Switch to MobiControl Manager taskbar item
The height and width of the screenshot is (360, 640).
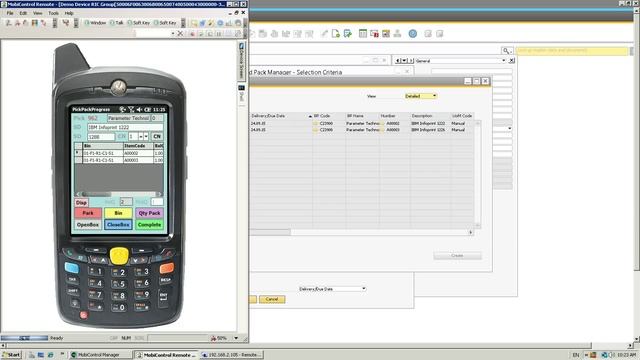click(x=100, y=355)
